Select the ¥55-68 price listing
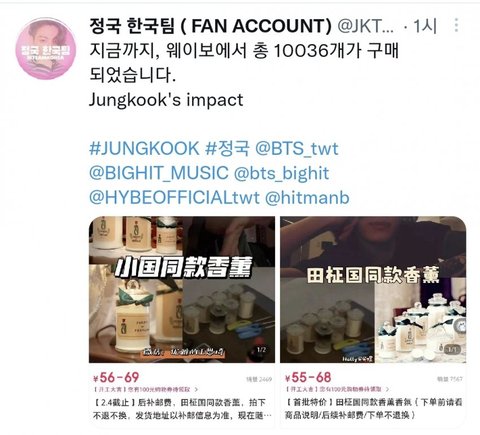The width and height of the screenshot is (480, 435). pyautogui.click(x=308, y=377)
